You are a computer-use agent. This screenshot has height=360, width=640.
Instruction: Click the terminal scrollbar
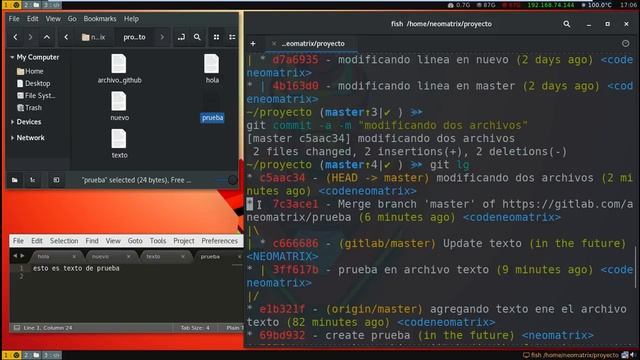pos(636,268)
